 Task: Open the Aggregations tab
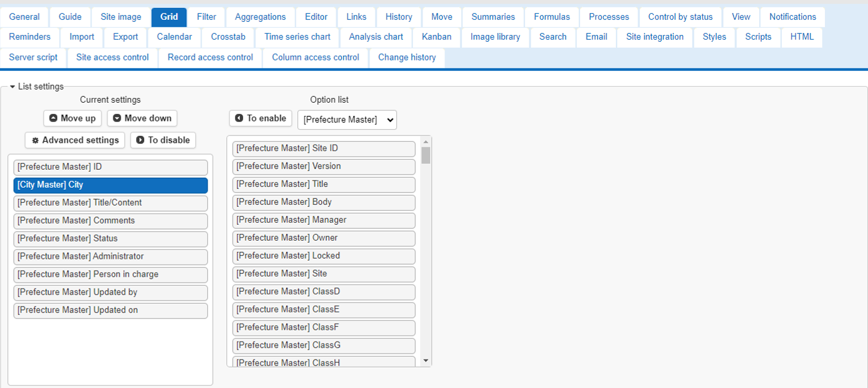260,17
